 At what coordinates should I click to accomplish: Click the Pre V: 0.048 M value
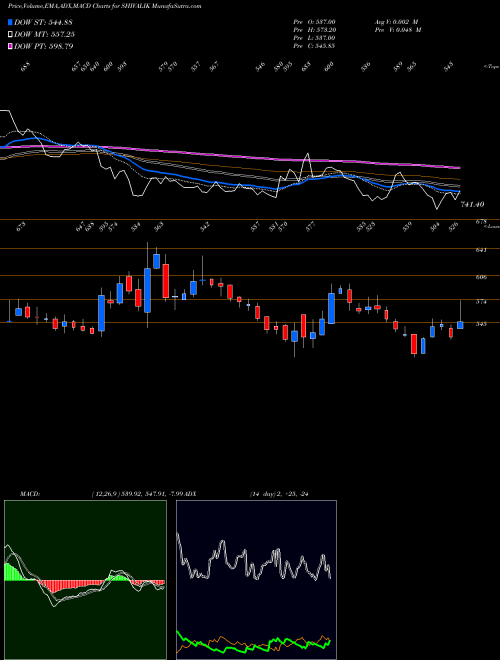pyautogui.click(x=397, y=30)
